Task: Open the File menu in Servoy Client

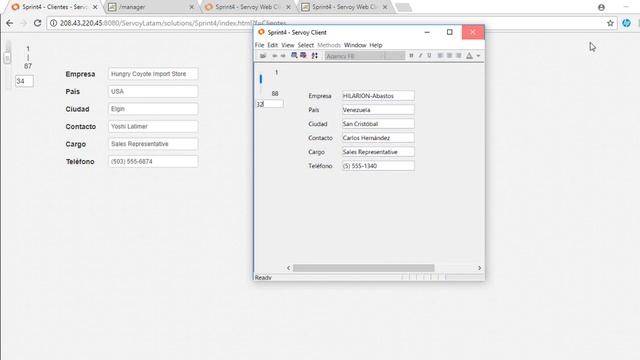Action: (259, 45)
